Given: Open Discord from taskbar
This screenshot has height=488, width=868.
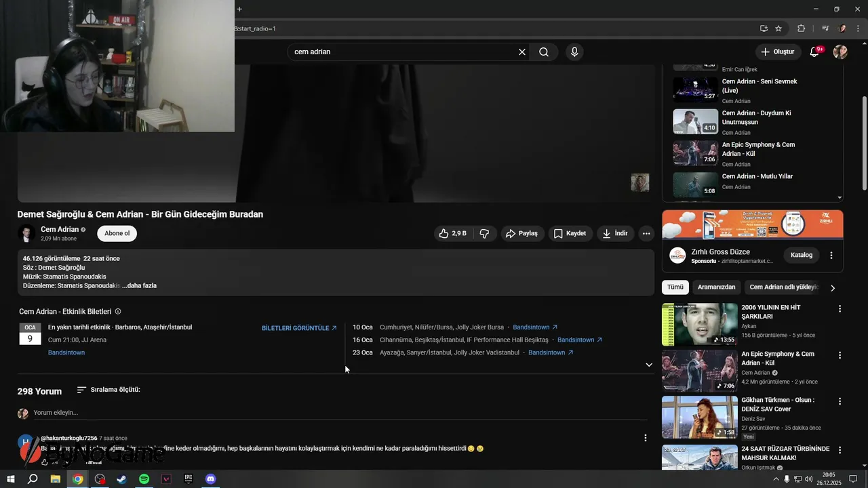Looking at the screenshot, I should [x=211, y=479].
